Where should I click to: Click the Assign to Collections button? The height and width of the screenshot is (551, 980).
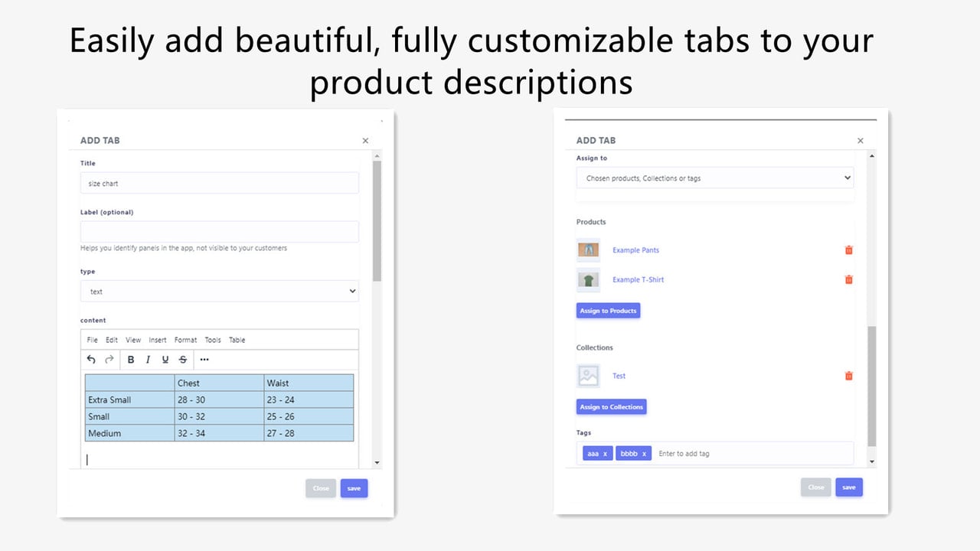(611, 407)
